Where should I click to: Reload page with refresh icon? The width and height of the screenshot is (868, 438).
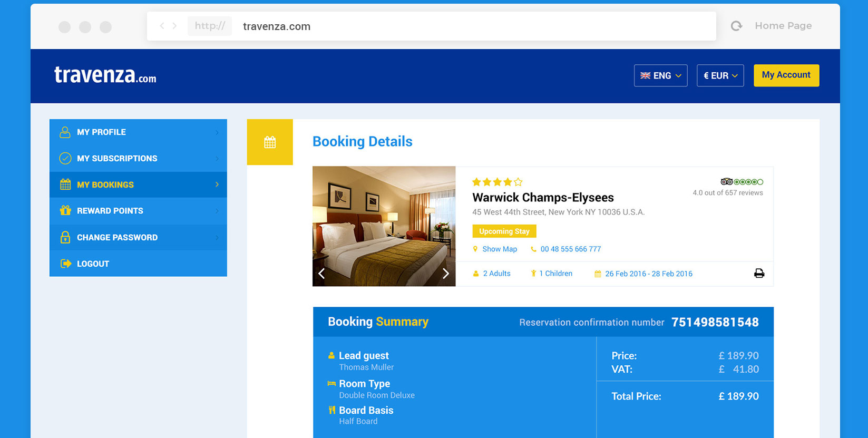pyautogui.click(x=736, y=26)
